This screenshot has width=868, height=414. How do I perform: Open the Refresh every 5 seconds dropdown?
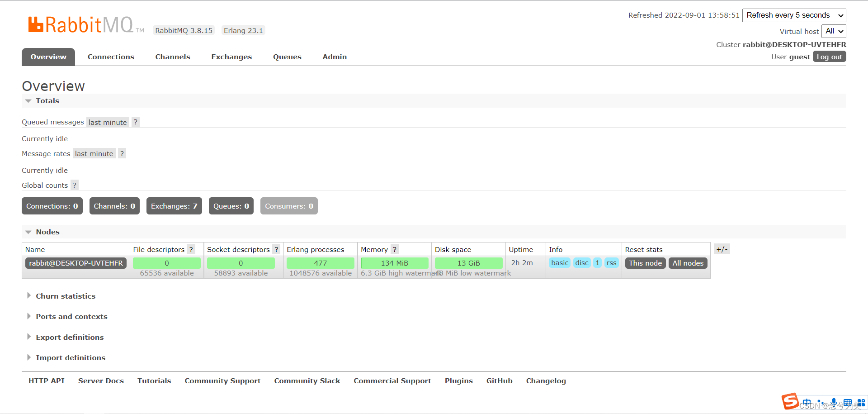pyautogui.click(x=794, y=15)
